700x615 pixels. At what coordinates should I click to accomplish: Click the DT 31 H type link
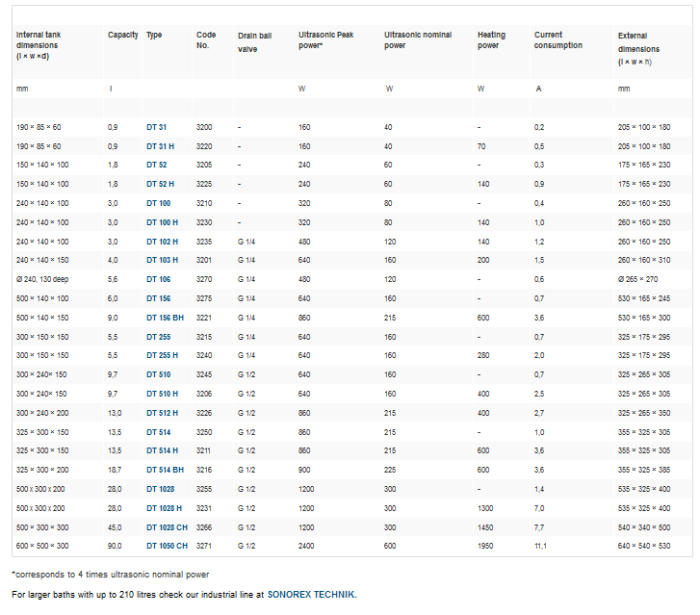pos(159,146)
